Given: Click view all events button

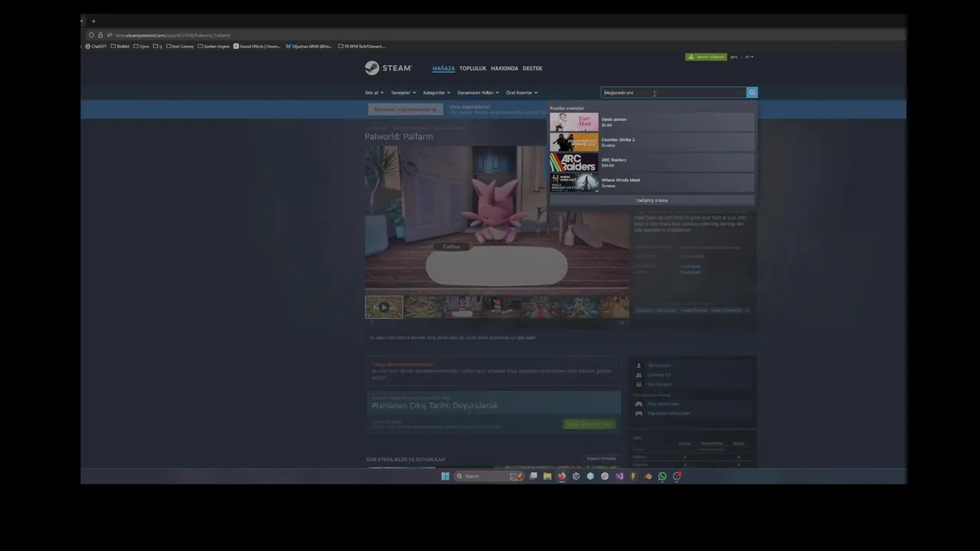Looking at the screenshot, I should (602, 458).
